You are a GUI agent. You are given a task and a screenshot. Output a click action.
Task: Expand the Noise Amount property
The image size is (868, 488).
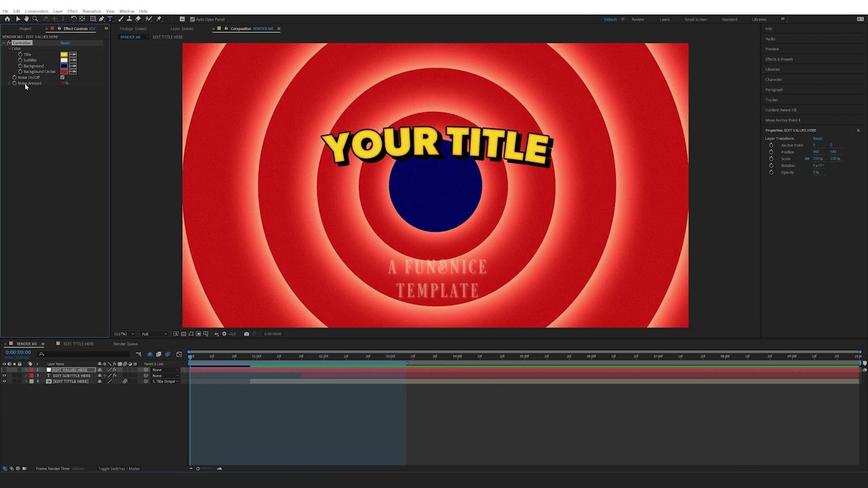[9, 83]
